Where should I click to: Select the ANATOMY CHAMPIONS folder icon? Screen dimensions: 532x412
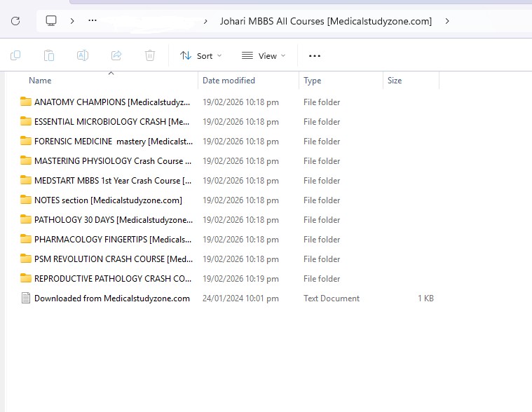coord(25,102)
